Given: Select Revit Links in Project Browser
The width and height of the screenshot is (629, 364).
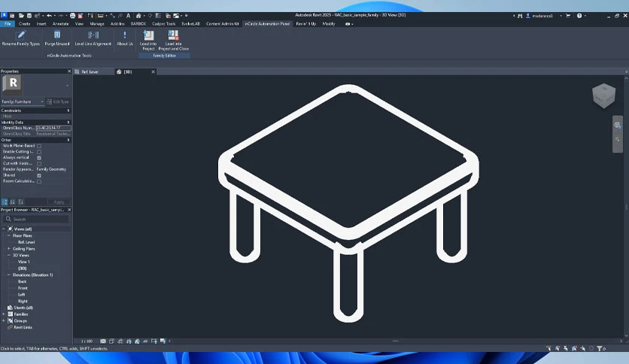Looking at the screenshot, I should (23, 327).
